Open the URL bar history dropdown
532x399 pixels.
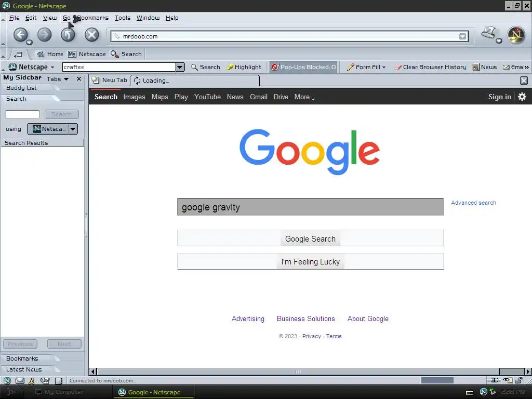[x=462, y=36]
